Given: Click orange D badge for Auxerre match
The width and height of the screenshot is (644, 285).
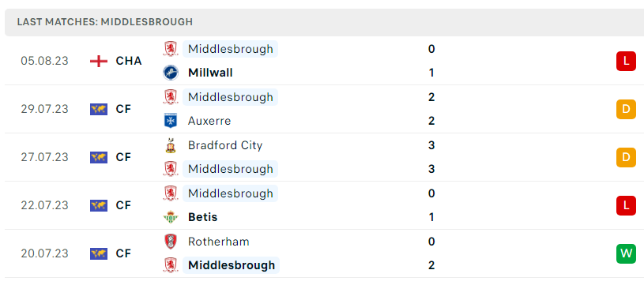Looking at the screenshot, I should 626,109.
